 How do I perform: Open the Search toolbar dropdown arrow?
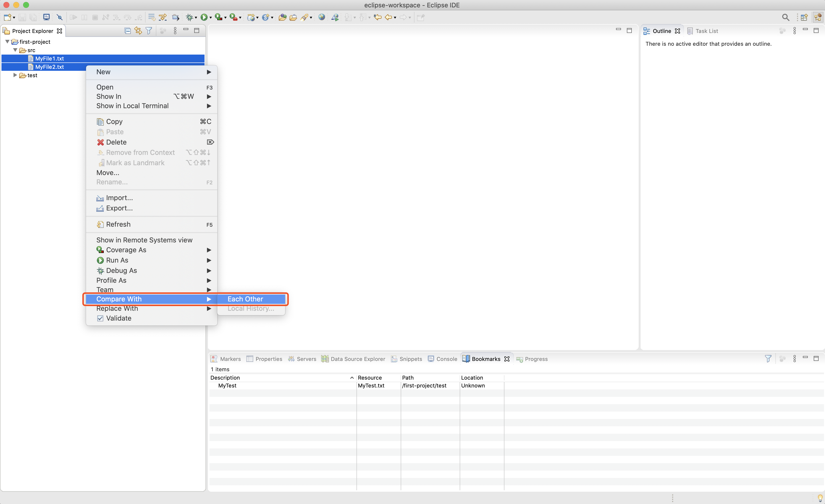click(x=311, y=18)
